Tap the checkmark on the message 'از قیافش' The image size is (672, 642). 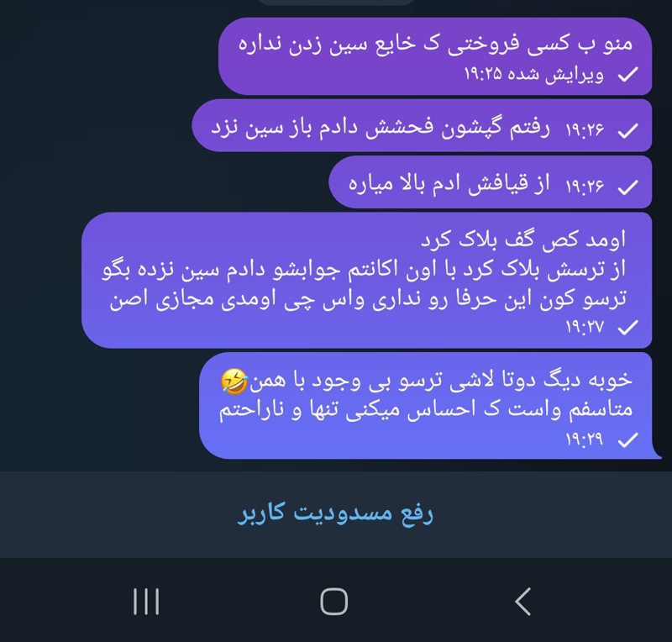627,187
